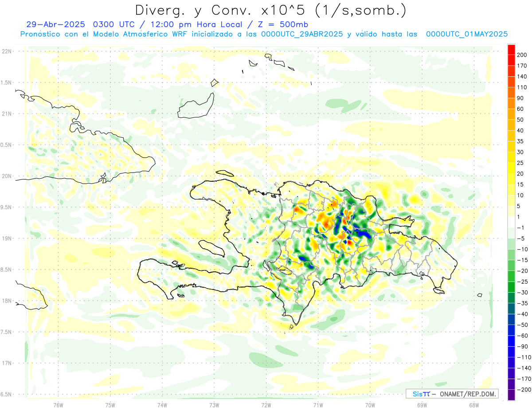The image size is (532, 411).
Task: Click the '74W' longitude label
Action: (x=162, y=405)
